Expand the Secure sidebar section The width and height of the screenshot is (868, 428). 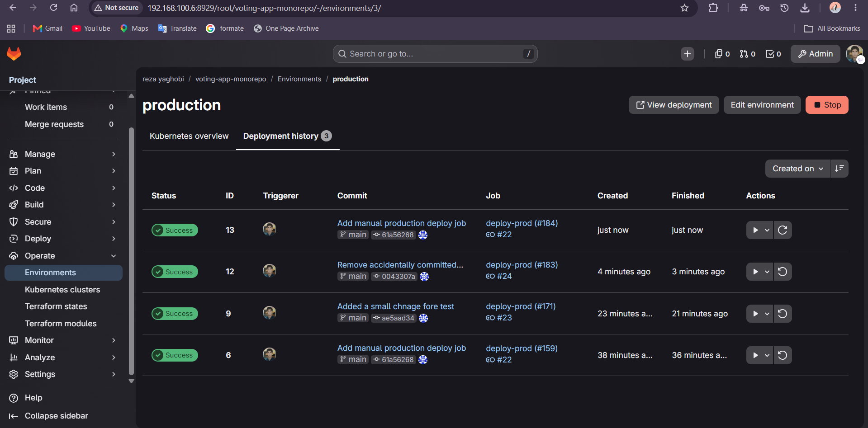point(63,222)
